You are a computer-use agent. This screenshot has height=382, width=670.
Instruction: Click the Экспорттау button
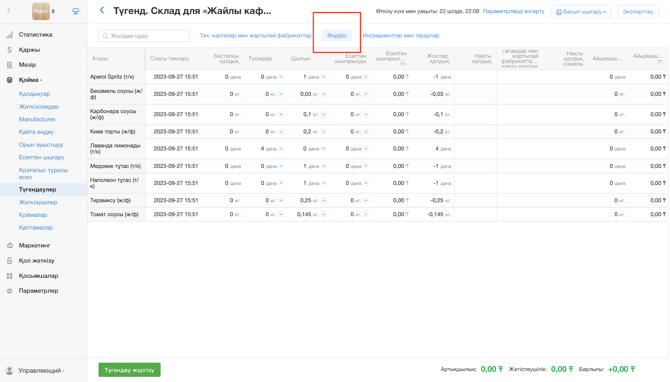[x=638, y=12]
